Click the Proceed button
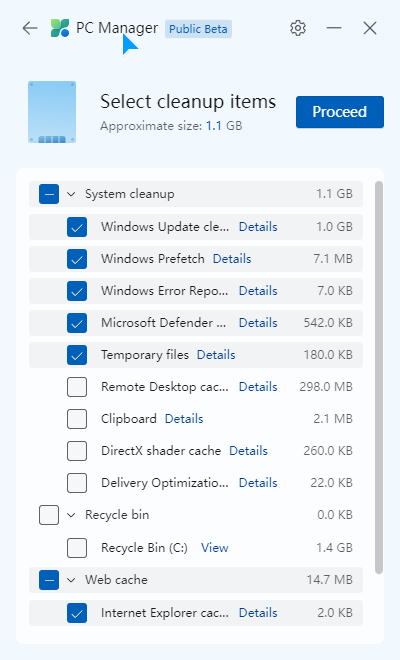The height and width of the screenshot is (660, 400). [x=340, y=112]
